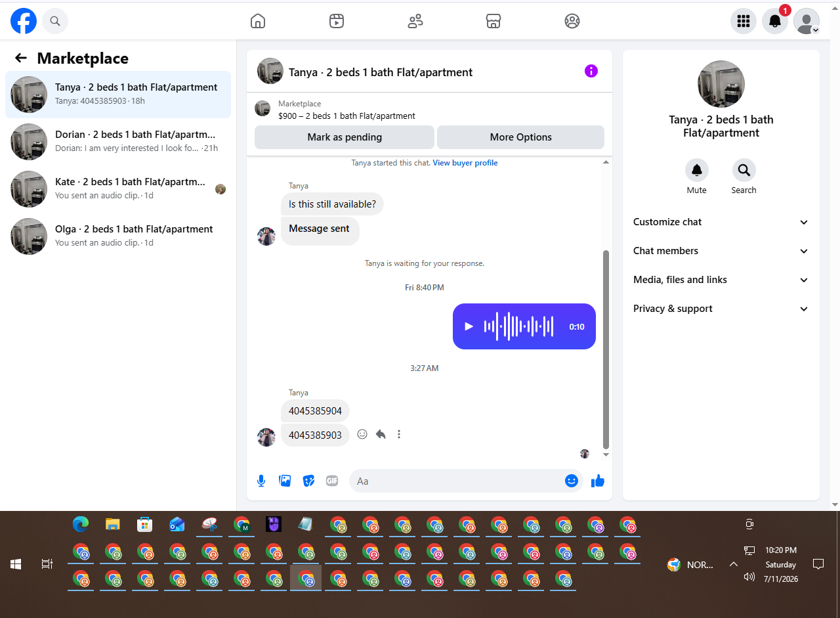Screen dimensions: 840x618
Task: Click More Options button
Action: (521, 137)
